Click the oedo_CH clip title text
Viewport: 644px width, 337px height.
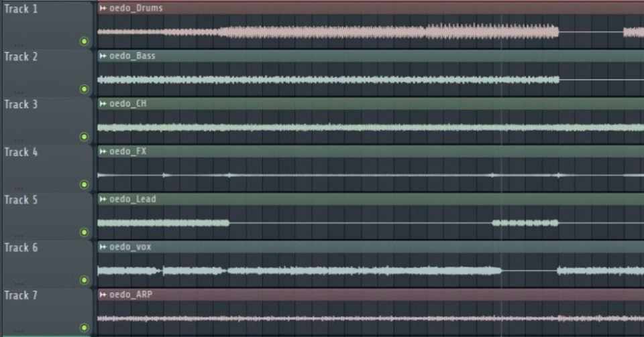[127, 104]
